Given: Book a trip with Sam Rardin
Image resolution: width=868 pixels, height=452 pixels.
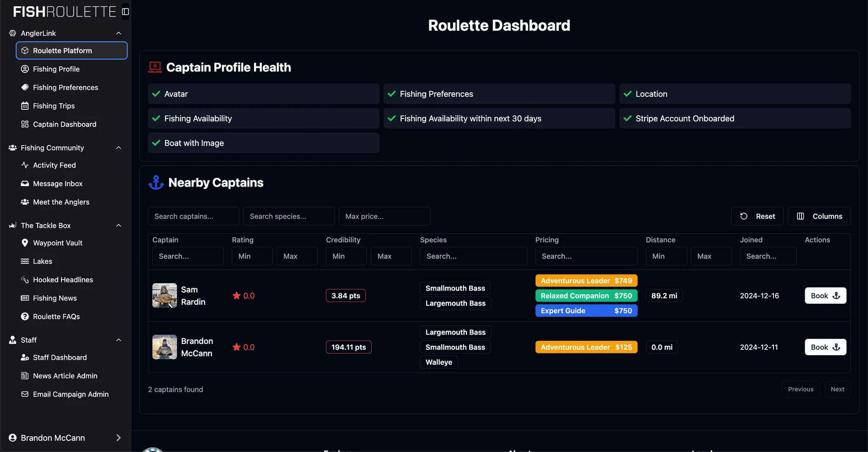Looking at the screenshot, I should [x=825, y=296].
